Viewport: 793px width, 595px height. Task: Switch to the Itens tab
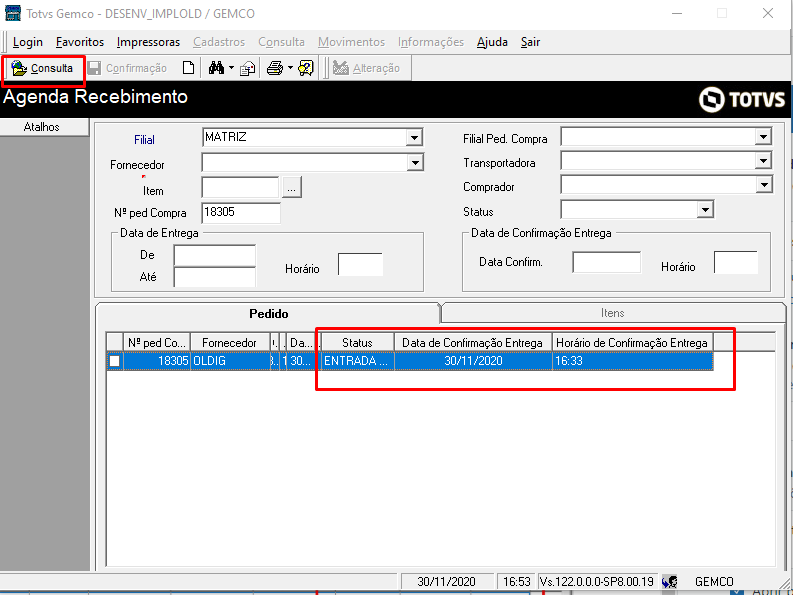612,313
